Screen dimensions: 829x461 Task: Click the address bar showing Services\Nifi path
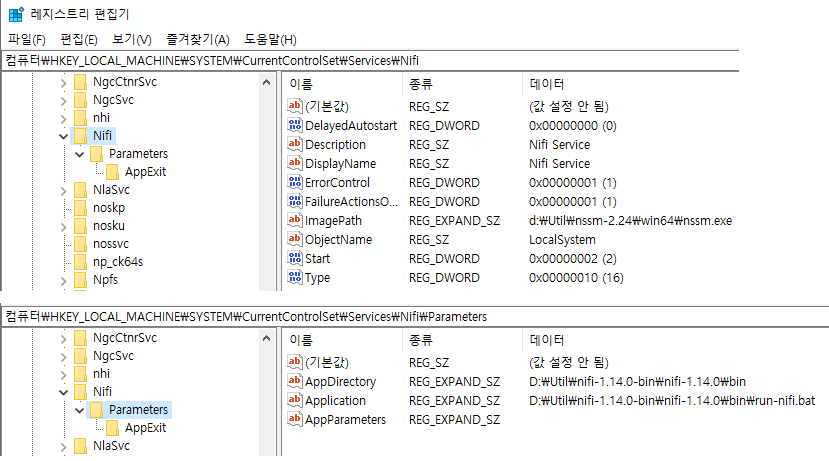[370, 61]
